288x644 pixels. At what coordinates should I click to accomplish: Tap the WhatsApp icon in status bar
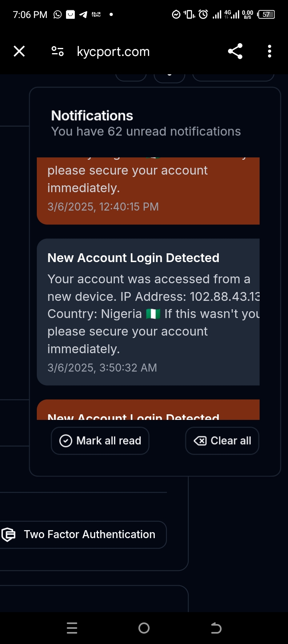pyautogui.click(x=58, y=15)
